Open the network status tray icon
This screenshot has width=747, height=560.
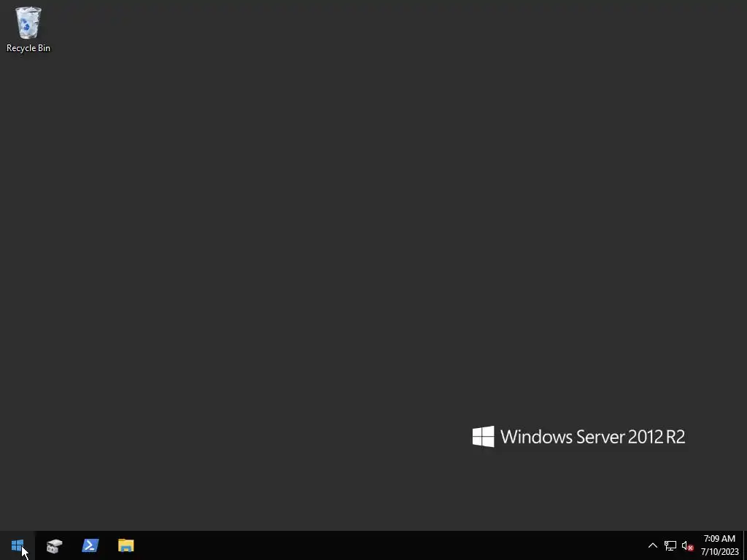pos(670,545)
